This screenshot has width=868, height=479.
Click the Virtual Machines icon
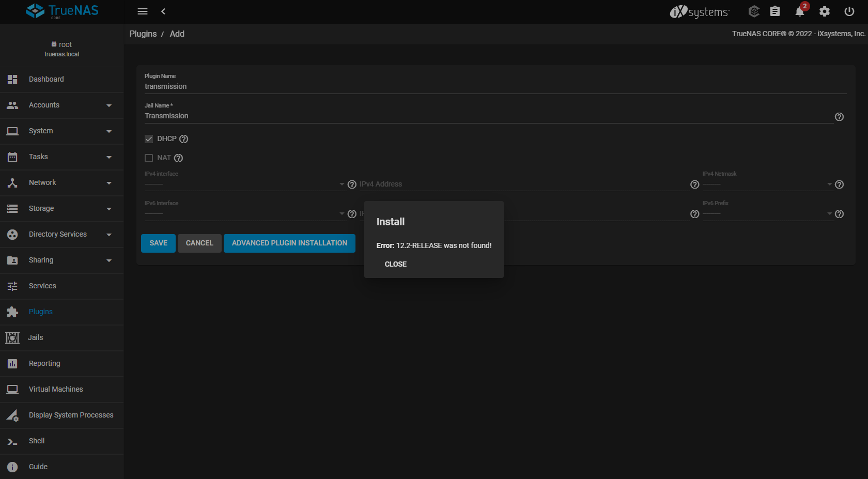tap(12, 390)
